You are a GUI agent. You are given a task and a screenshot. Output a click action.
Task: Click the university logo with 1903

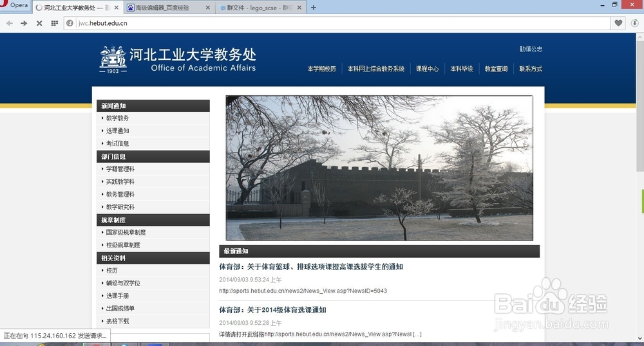[x=113, y=59]
